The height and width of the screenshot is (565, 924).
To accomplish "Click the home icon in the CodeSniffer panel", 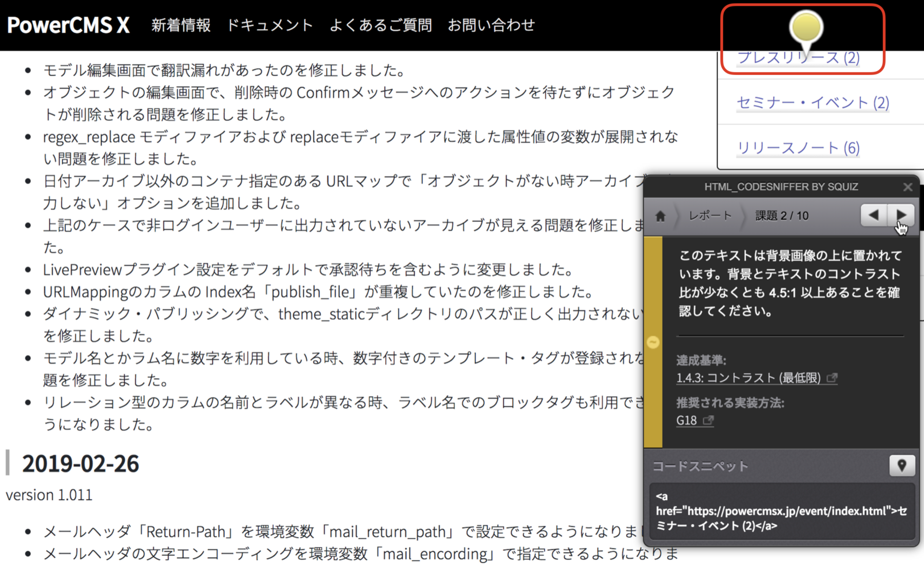I will 660,216.
